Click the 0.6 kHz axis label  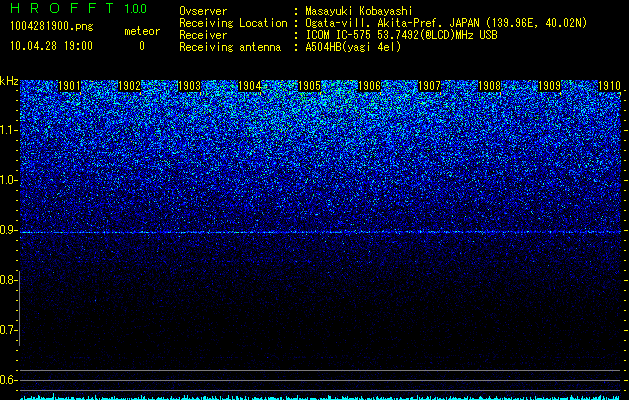coord(9,380)
